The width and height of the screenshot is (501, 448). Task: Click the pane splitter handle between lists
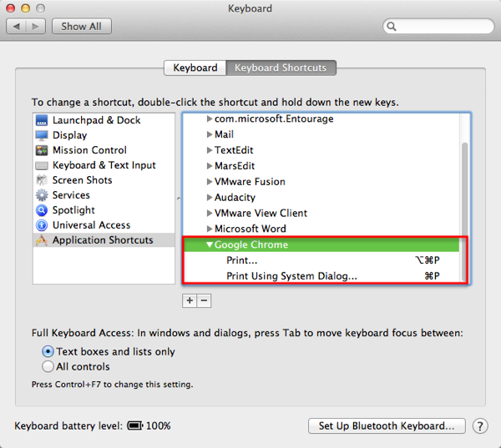(179, 199)
